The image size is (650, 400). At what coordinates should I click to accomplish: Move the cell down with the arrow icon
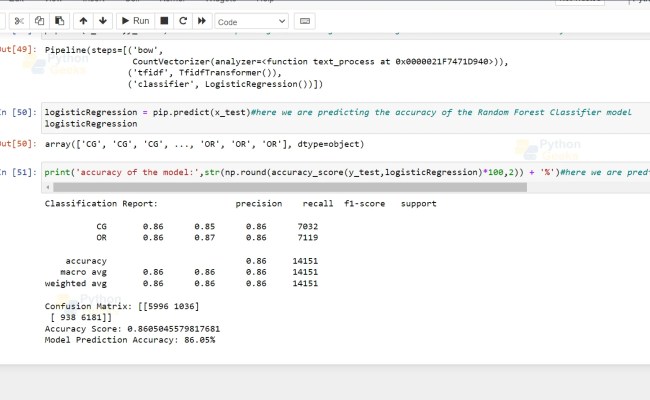click(x=103, y=21)
